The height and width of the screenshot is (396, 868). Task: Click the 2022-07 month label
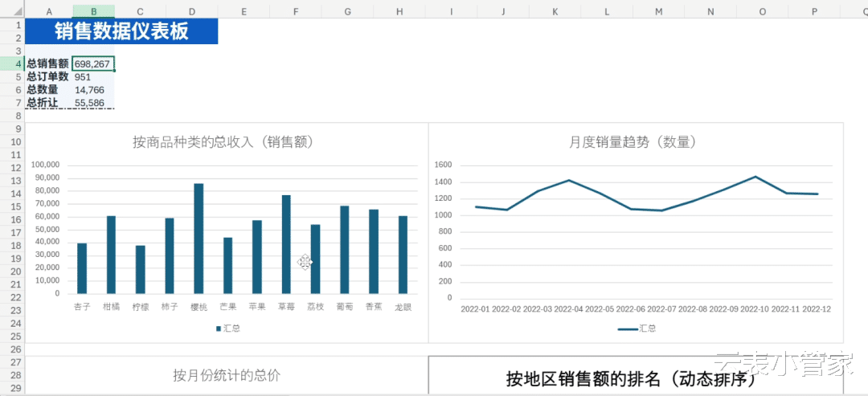(661, 308)
